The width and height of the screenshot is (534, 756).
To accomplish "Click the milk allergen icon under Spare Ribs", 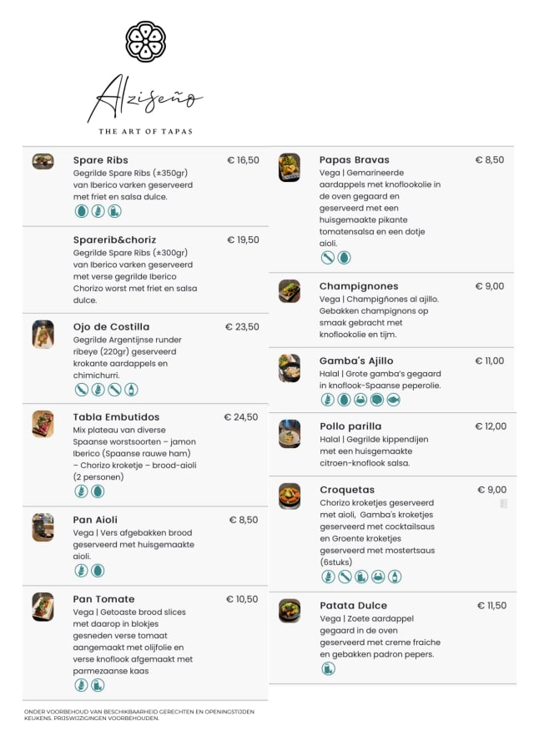I will click(x=114, y=211).
